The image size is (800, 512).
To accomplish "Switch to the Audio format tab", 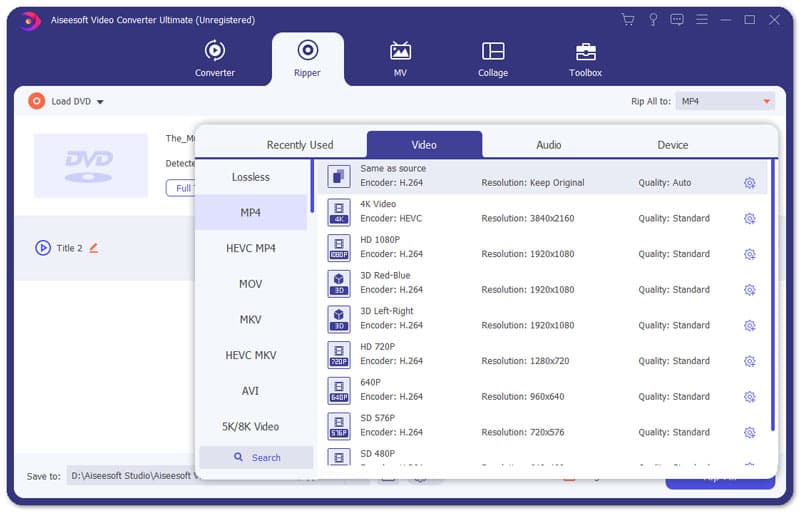I will click(548, 145).
